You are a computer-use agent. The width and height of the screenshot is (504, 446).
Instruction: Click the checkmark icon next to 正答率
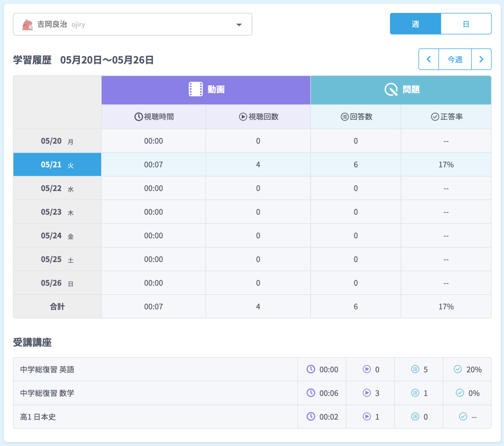click(435, 117)
